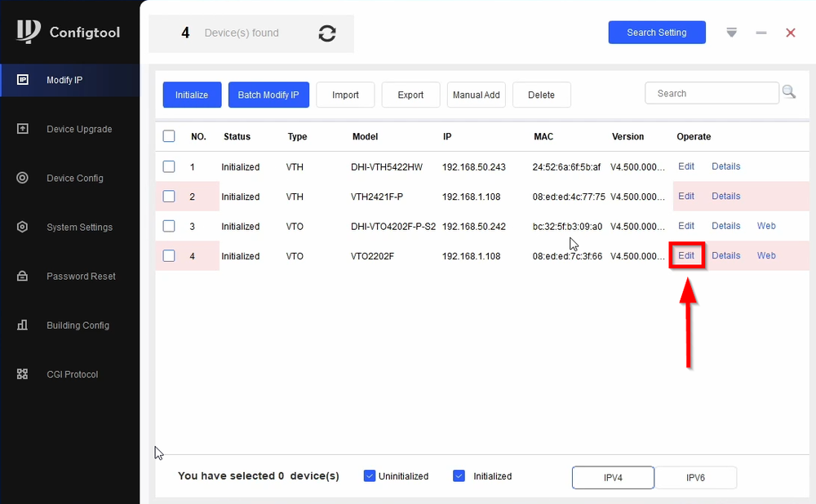This screenshot has height=504, width=816.
Task: Open Search Setting
Action: (657, 33)
